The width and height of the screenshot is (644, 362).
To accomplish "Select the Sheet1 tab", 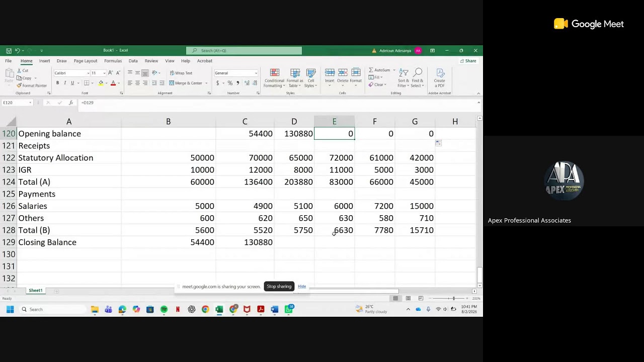I will [x=35, y=291].
